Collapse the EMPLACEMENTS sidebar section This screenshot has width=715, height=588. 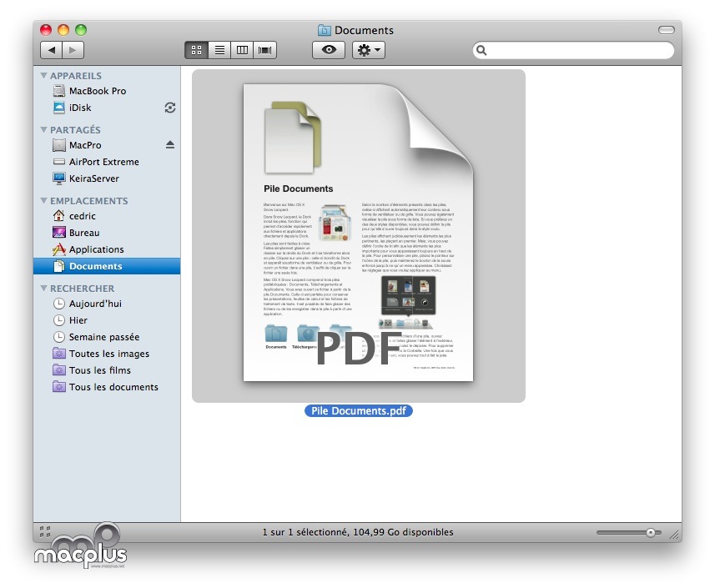tap(44, 201)
